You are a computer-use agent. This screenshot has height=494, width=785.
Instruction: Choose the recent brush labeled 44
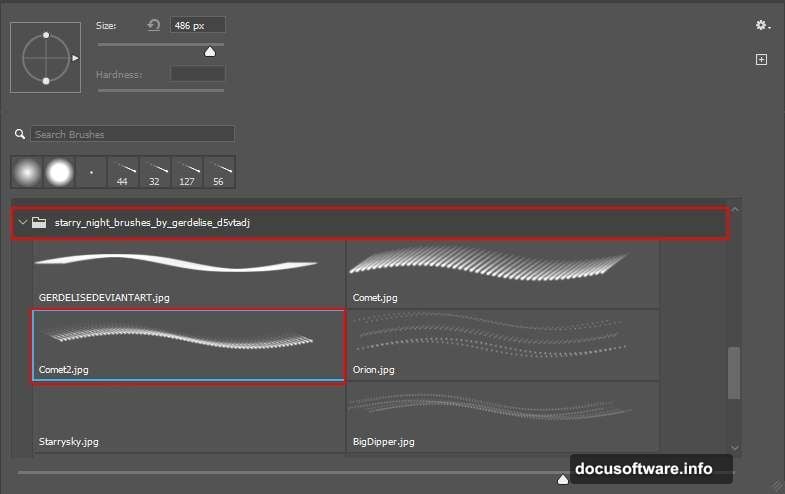123,173
